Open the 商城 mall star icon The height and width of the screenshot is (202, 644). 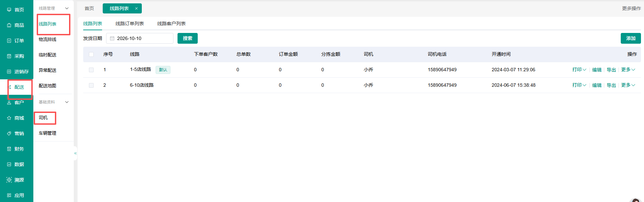[9, 118]
